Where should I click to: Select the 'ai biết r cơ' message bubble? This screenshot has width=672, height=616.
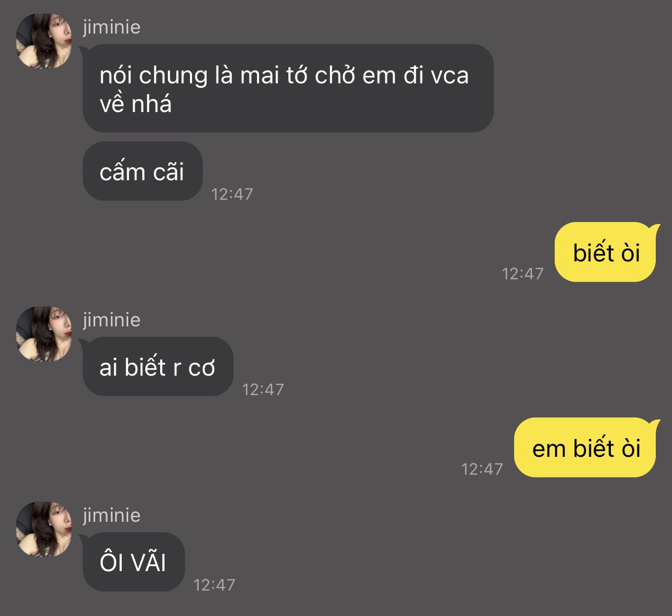tap(157, 366)
